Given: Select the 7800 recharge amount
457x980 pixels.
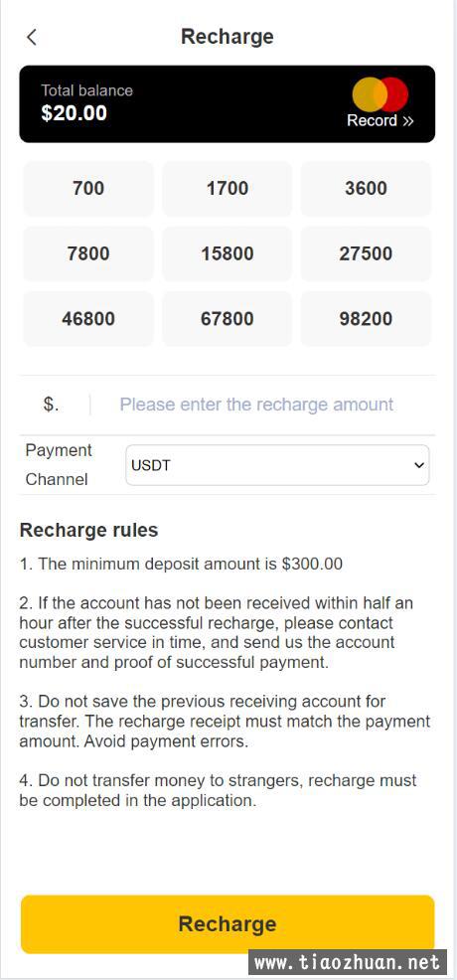Looking at the screenshot, I should 88,253.
